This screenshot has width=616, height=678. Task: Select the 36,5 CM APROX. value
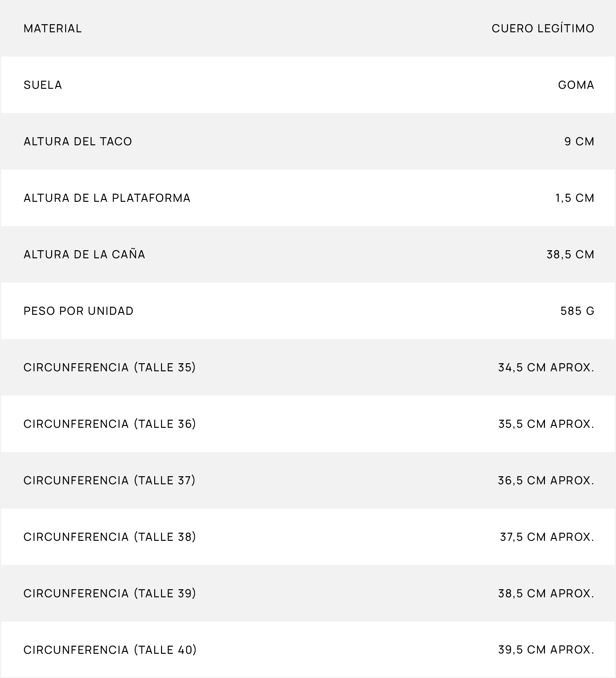pyautogui.click(x=546, y=481)
